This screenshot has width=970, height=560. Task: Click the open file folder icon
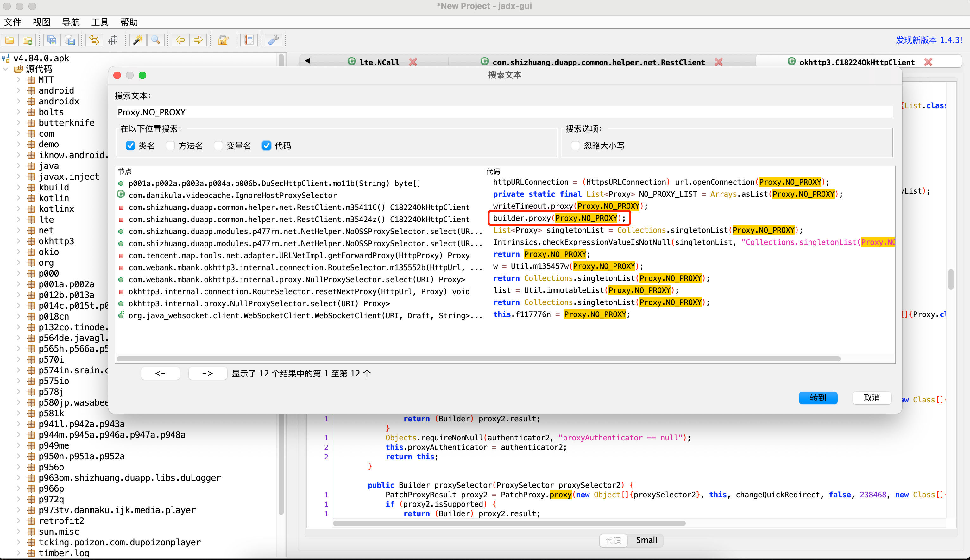click(9, 40)
